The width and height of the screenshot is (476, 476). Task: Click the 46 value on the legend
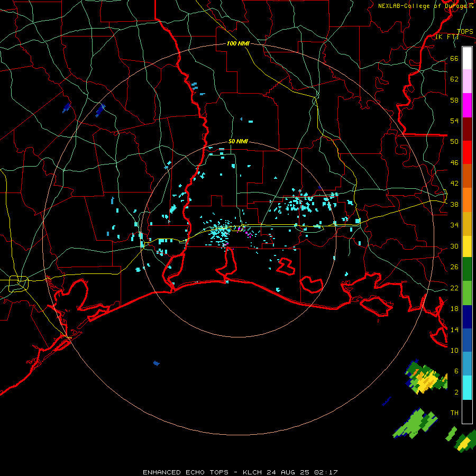[x=454, y=163]
